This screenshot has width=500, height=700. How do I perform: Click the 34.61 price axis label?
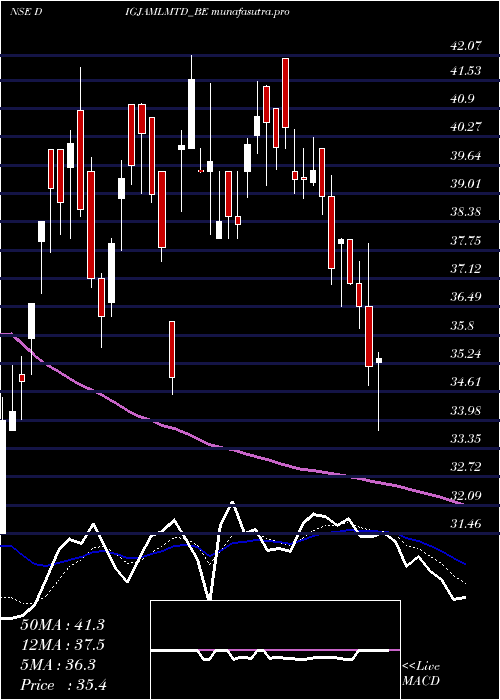pyautogui.click(x=467, y=382)
